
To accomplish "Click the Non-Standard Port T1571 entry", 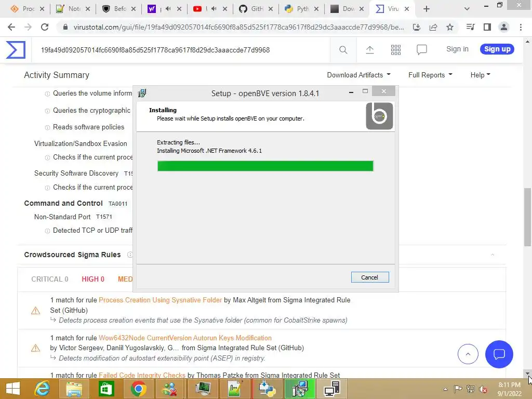I will click(73, 217).
